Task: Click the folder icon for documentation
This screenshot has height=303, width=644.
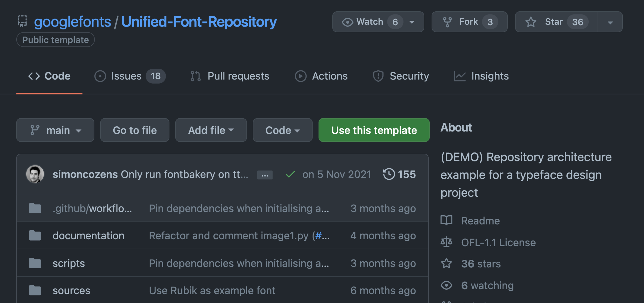Action: click(x=35, y=235)
